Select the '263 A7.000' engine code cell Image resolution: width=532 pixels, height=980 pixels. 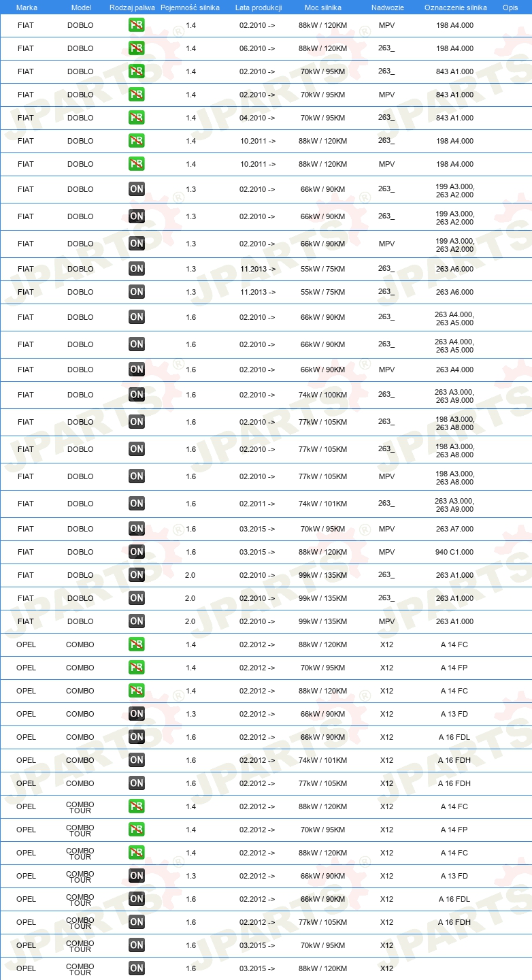pos(454,529)
